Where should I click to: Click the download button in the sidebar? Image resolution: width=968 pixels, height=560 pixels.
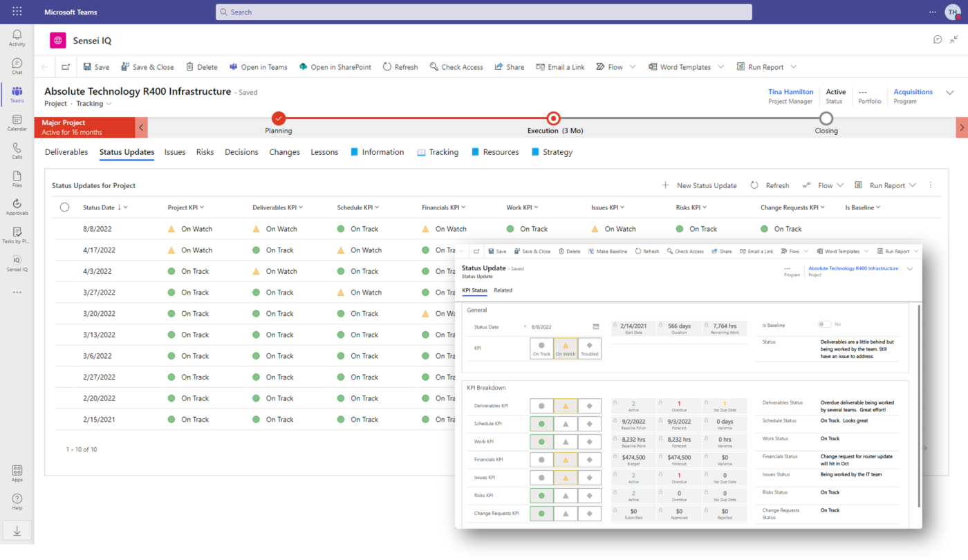(x=17, y=531)
